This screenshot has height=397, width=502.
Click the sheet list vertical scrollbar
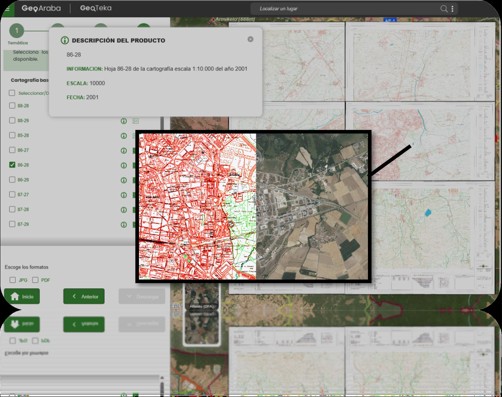[163, 123]
